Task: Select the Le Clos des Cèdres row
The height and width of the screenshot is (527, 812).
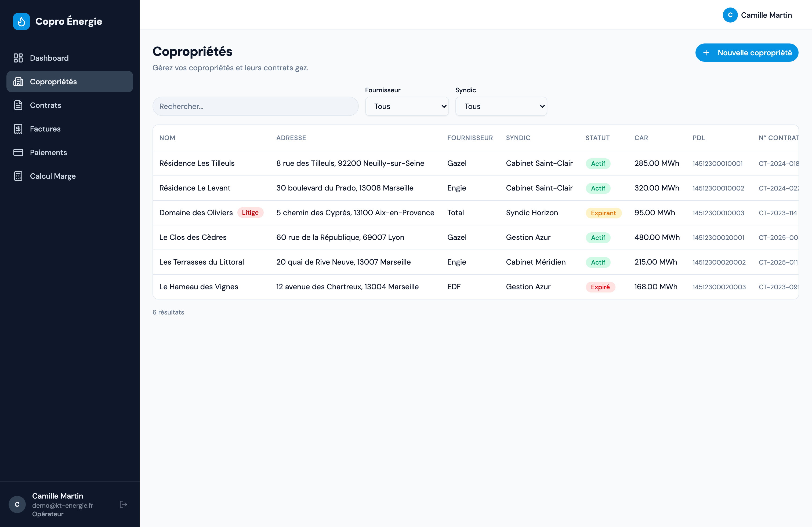Action: coord(476,237)
